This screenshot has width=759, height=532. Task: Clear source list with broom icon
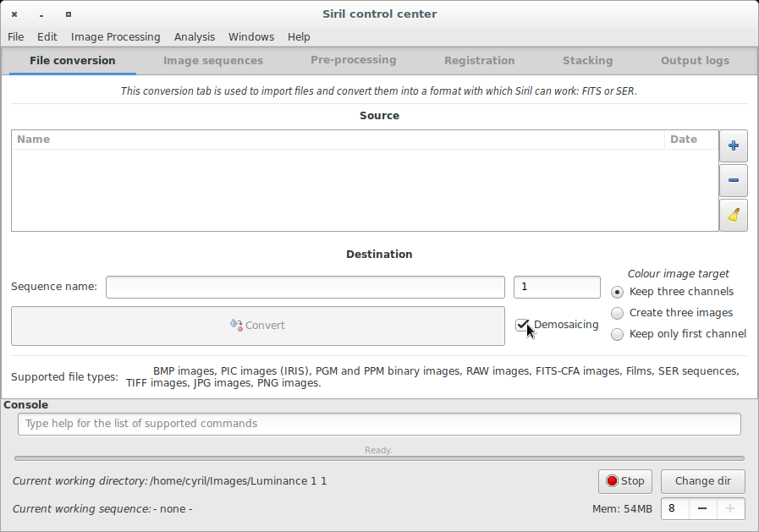pos(734,215)
